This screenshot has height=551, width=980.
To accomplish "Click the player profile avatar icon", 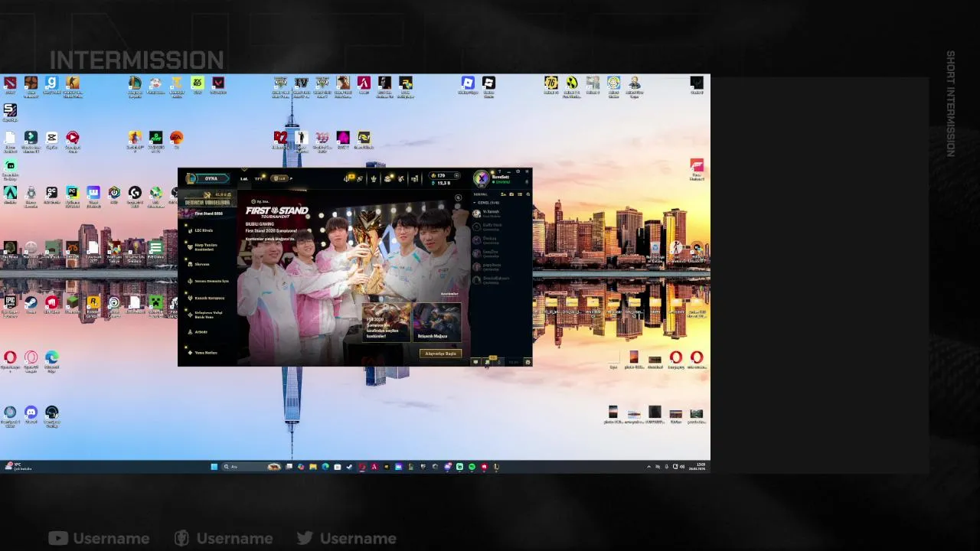I will pos(481,179).
